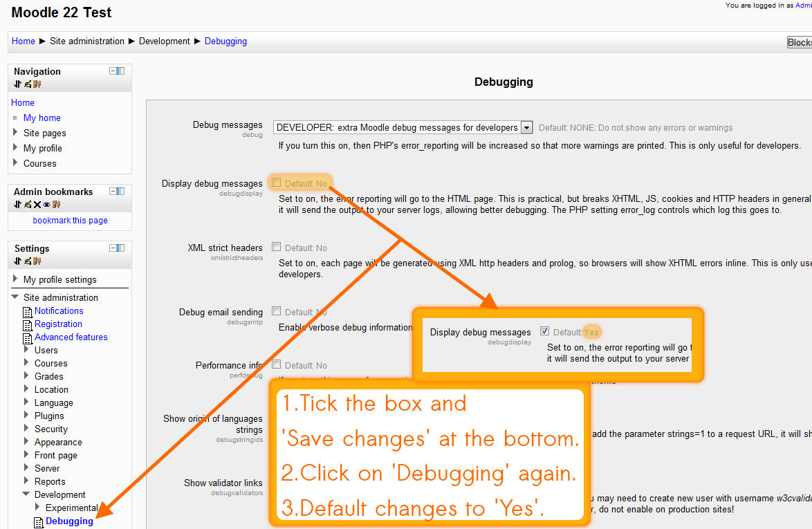Collapse the Development node
This screenshot has width=812, height=529.
click(x=26, y=494)
